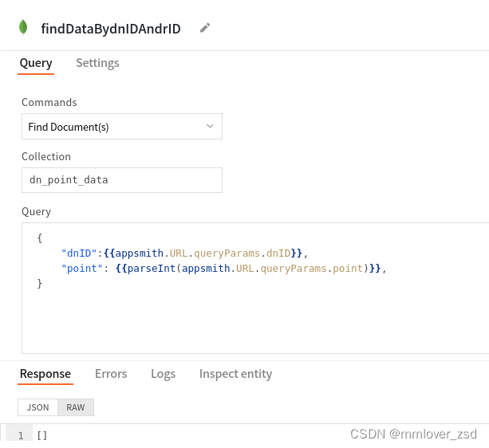Switch to the Settings tab
The height and width of the screenshot is (448, 489).
coord(97,63)
